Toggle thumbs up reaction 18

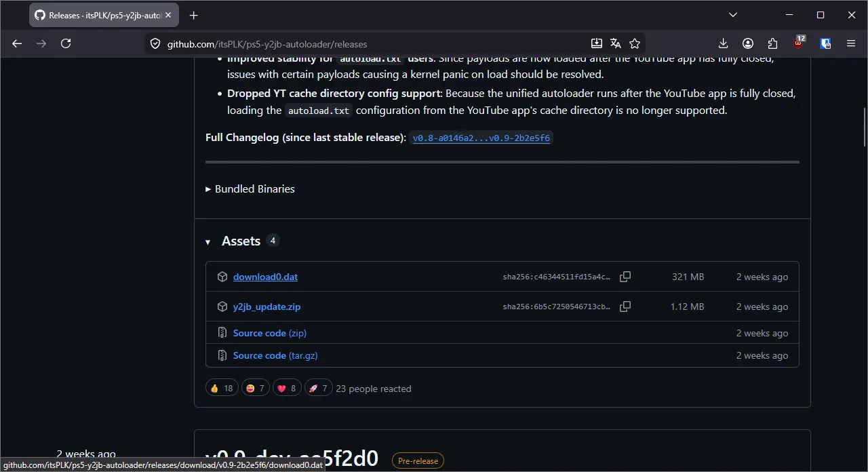222,389
